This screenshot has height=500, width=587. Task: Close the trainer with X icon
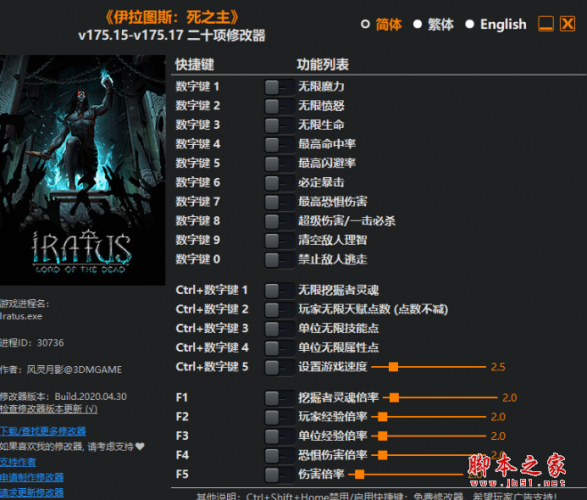(568, 24)
